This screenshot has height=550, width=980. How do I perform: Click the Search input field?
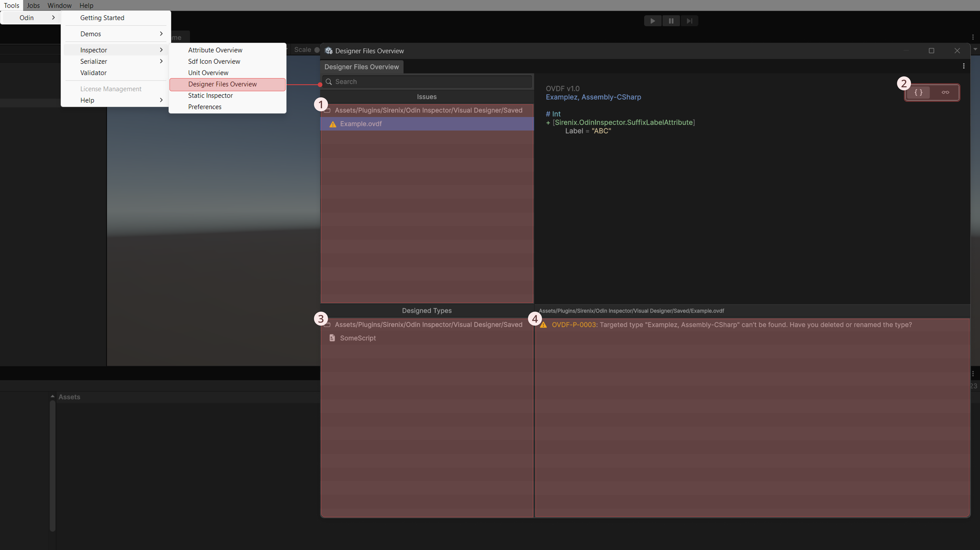point(430,82)
